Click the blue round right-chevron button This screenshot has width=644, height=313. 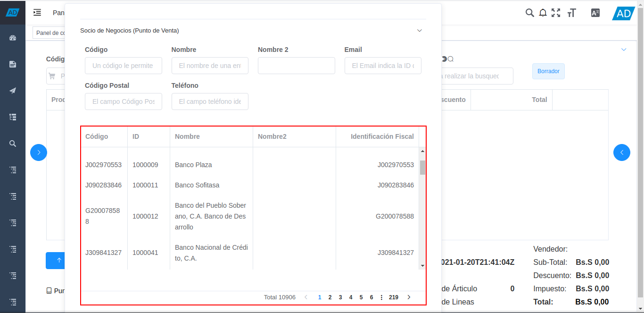(x=39, y=152)
